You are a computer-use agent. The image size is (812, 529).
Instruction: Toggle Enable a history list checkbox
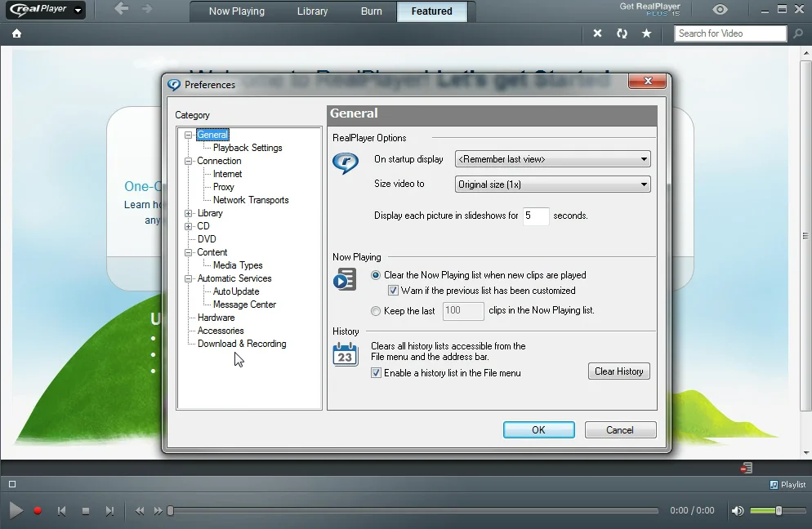coord(376,373)
